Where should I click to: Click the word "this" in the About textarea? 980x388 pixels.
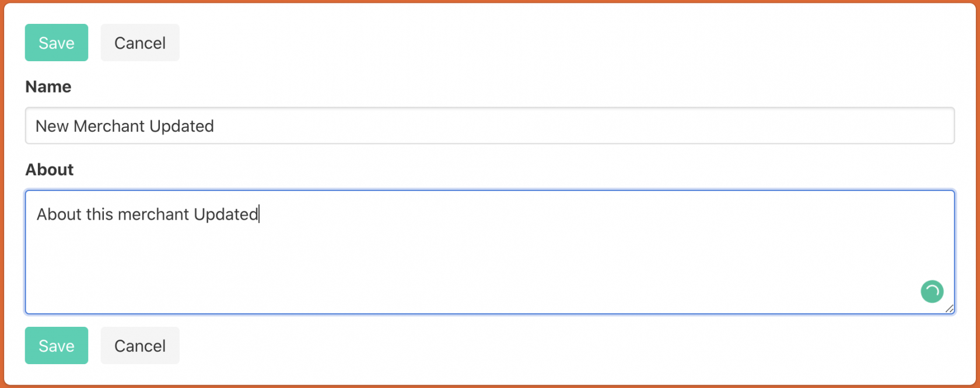[x=99, y=214]
